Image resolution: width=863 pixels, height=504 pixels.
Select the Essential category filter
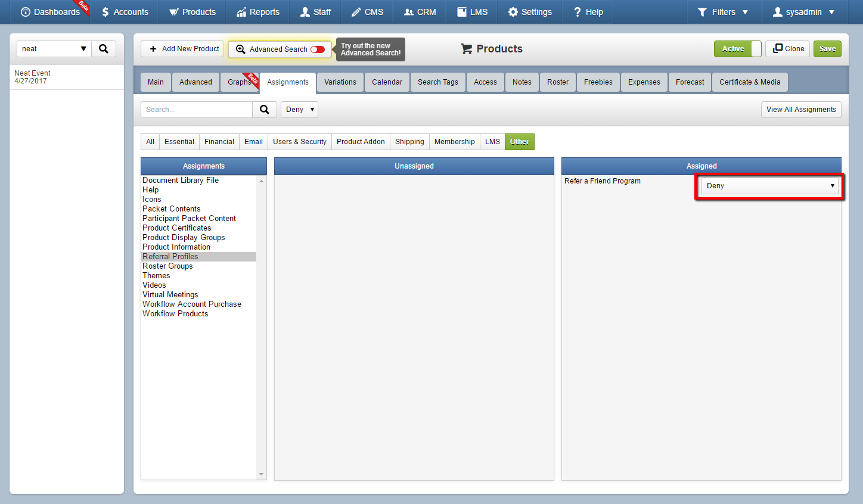(179, 142)
